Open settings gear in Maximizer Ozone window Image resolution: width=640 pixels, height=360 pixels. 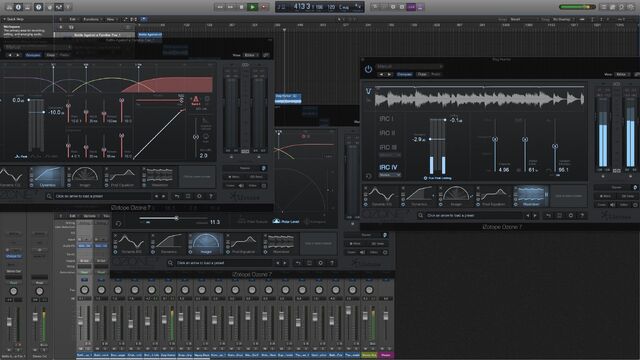pos(571,216)
